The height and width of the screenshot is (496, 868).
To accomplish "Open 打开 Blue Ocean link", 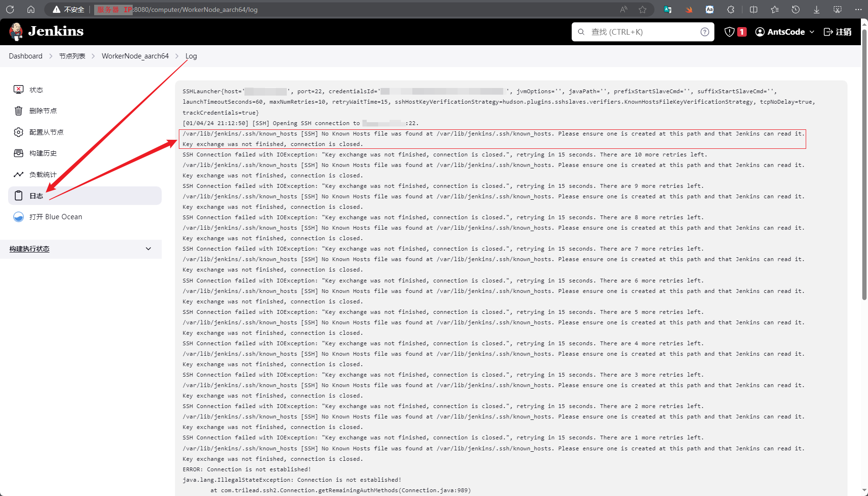I will 85,217.
